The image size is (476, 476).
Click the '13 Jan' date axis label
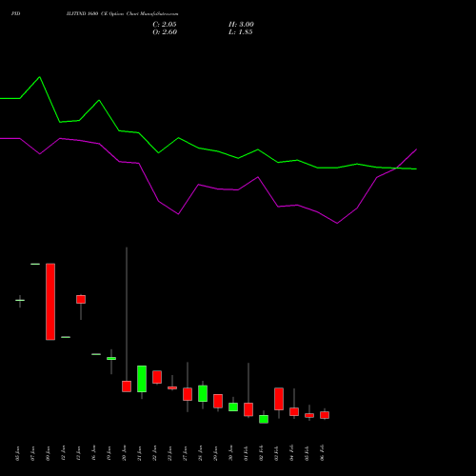[79, 453]
